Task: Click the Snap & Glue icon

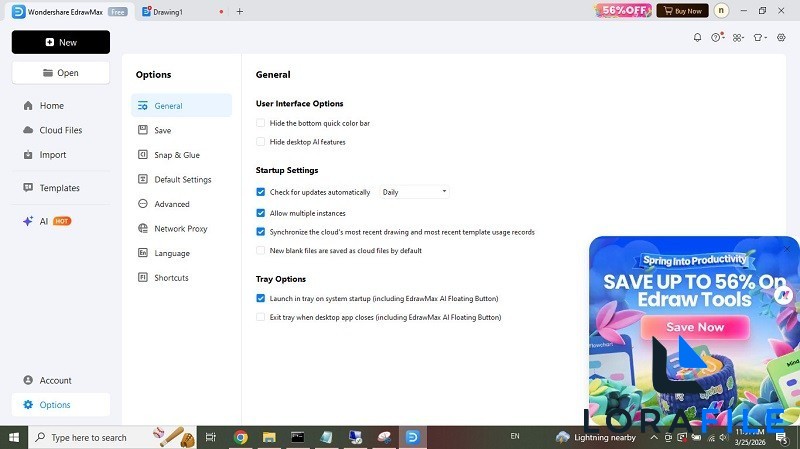Action: point(143,155)
